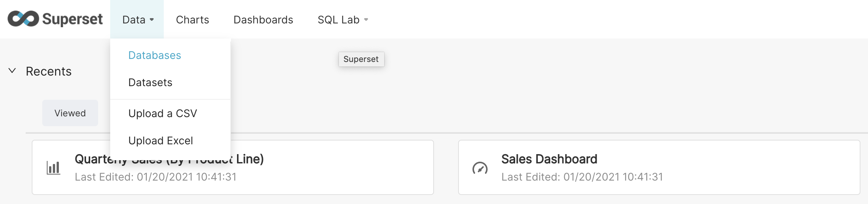Select Databases from the Data dropdown

[155, 55]
